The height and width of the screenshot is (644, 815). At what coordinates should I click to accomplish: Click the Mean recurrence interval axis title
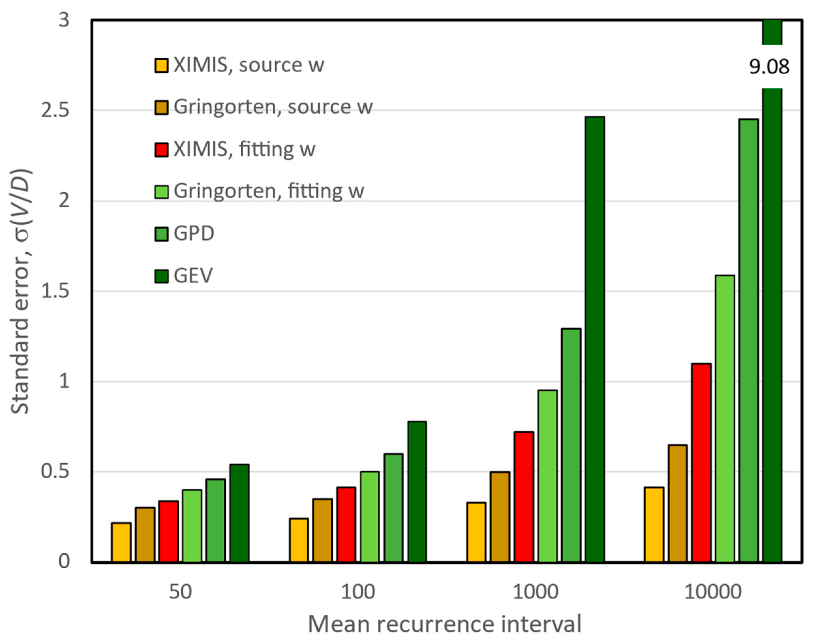[444, 624]
